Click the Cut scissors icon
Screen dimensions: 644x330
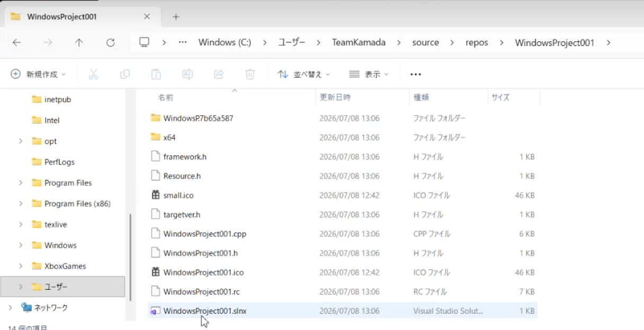click(x=94, y=75)
